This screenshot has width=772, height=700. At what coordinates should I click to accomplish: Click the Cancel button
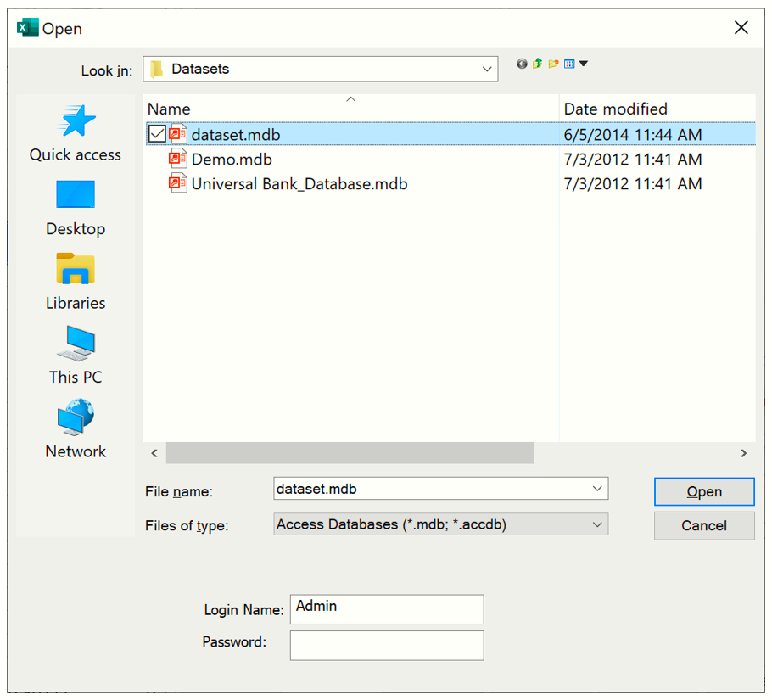pyautogui.click(x=703, y=525)
